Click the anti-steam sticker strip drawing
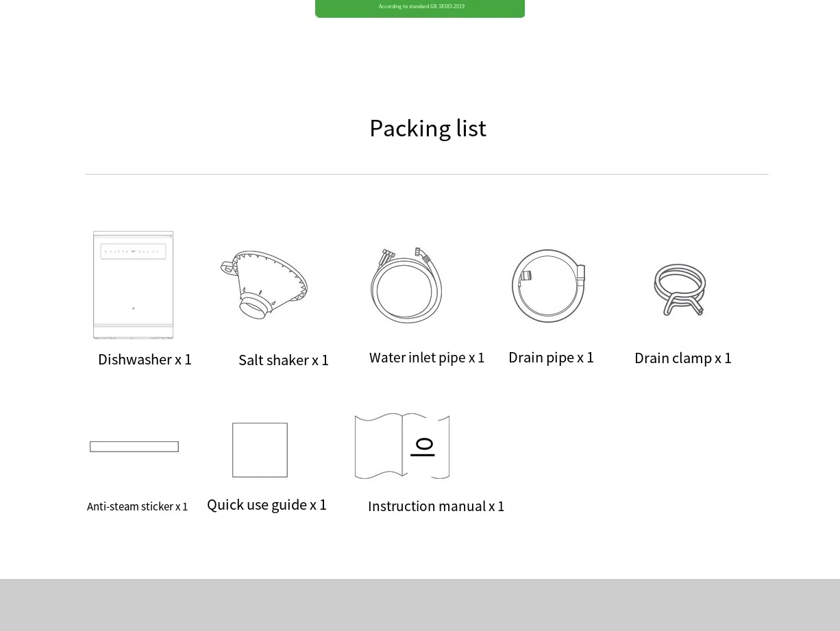The width and height of the screenshot is (840, 631). [x=134, y=447]
